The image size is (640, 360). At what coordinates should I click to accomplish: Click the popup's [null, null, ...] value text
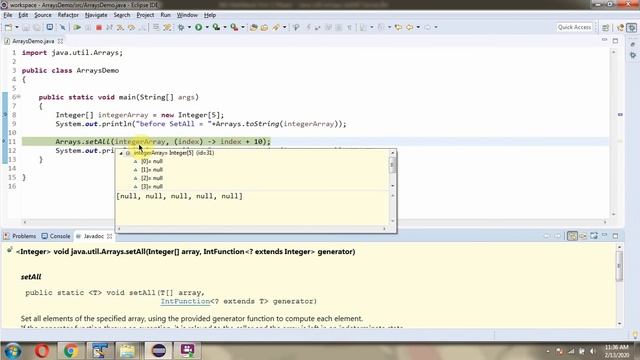tap(180, 196)
